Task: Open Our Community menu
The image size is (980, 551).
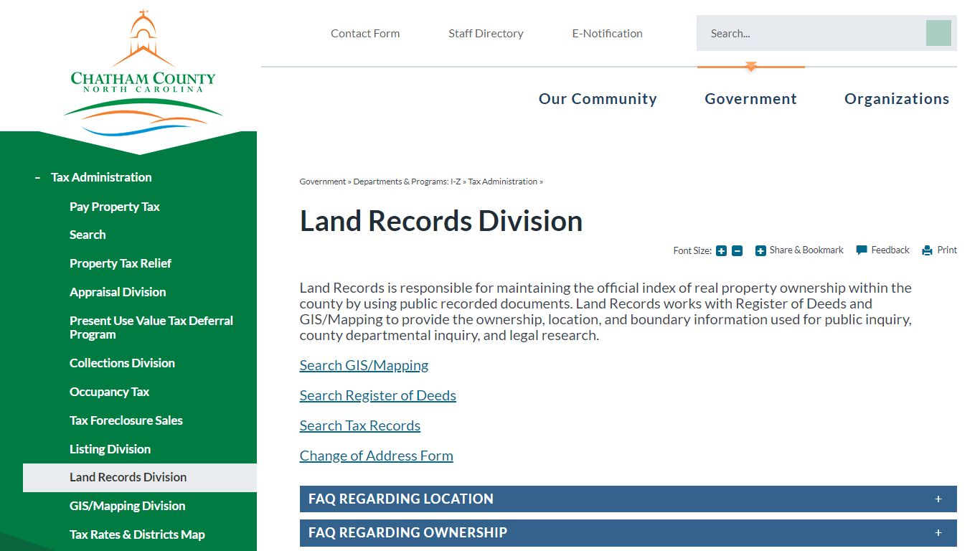Action: (598, 99)
